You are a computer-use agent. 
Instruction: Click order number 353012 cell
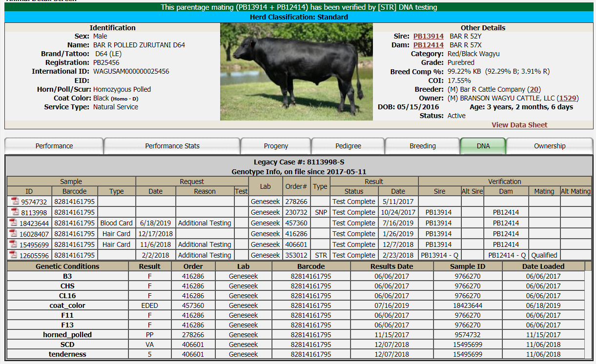pos(296,255)
